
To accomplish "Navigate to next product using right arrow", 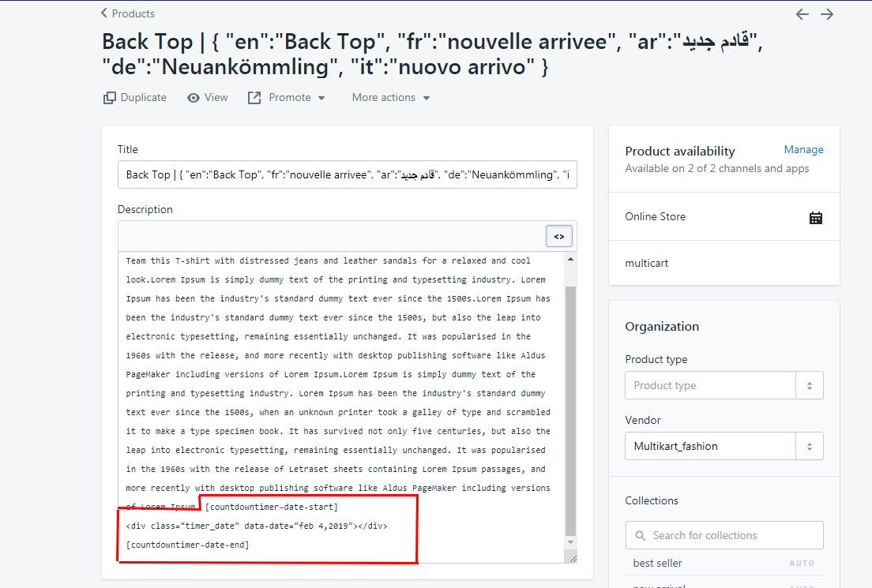I will 826,14.
